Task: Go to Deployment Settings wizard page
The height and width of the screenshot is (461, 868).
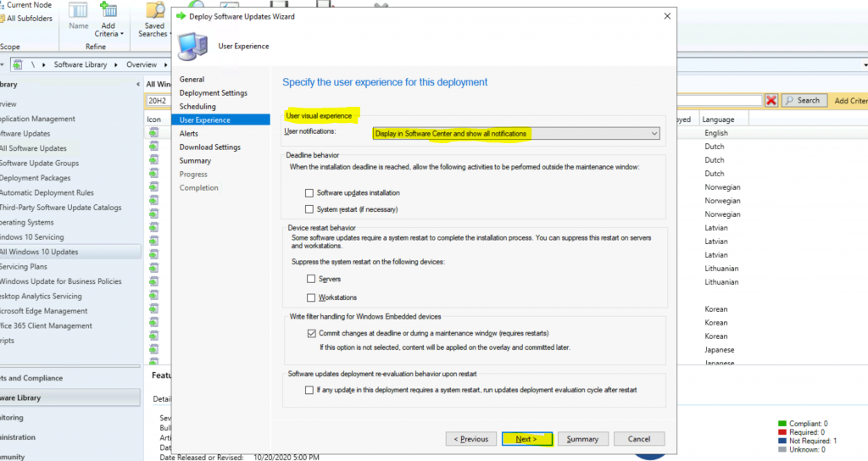Action: pyautogui.click(x=213, y=93)
